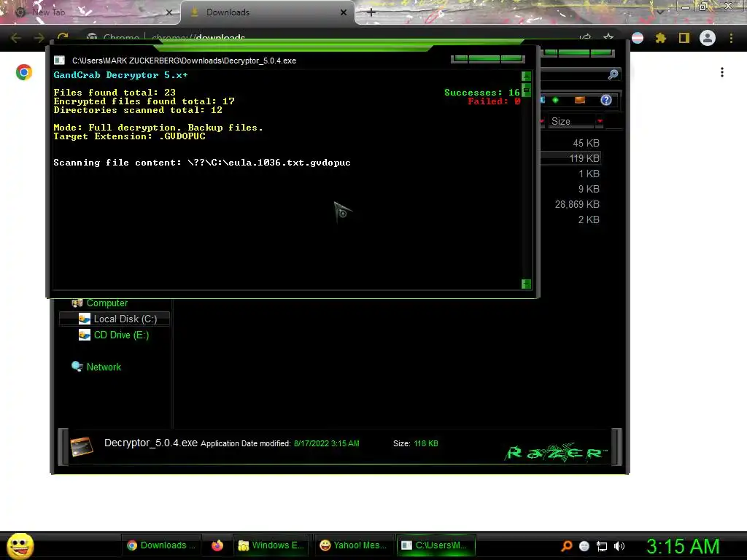Open the Chrome profile avatar
The width and height of the screenshot is (747, 560).
pos(708,38)
